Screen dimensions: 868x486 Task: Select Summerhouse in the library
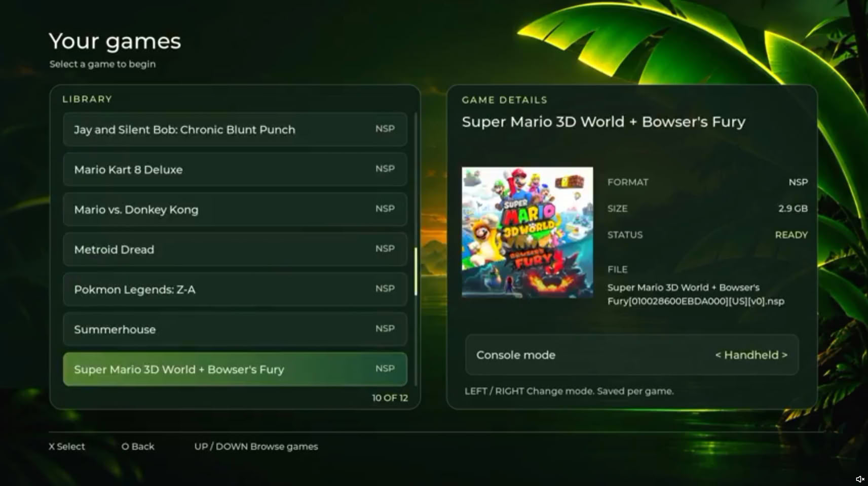pos(235,330)
